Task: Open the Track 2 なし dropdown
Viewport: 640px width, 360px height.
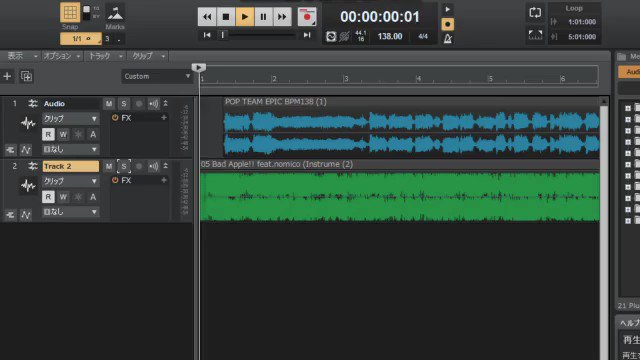Action: tap(71, 212)
